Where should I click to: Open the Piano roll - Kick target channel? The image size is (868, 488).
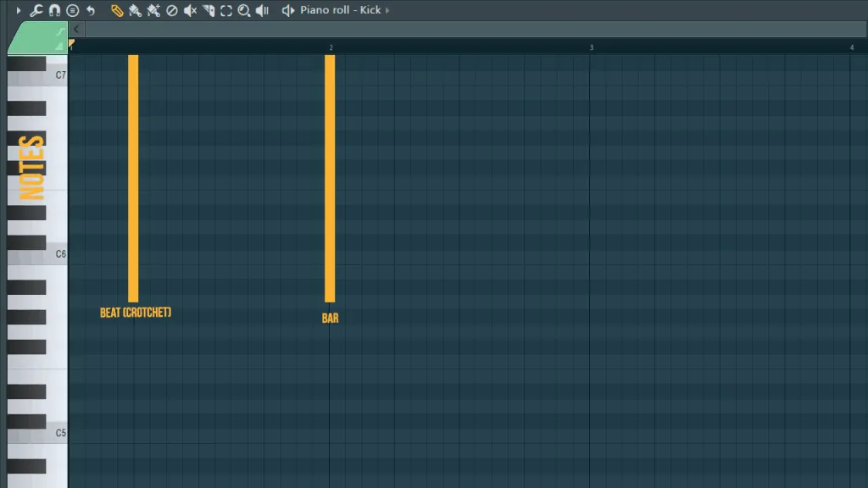pos(341,10)
